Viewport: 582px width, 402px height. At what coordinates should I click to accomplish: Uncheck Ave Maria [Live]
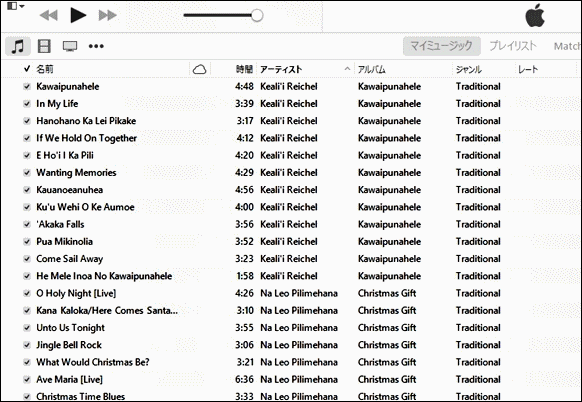[x=27, y=380]
